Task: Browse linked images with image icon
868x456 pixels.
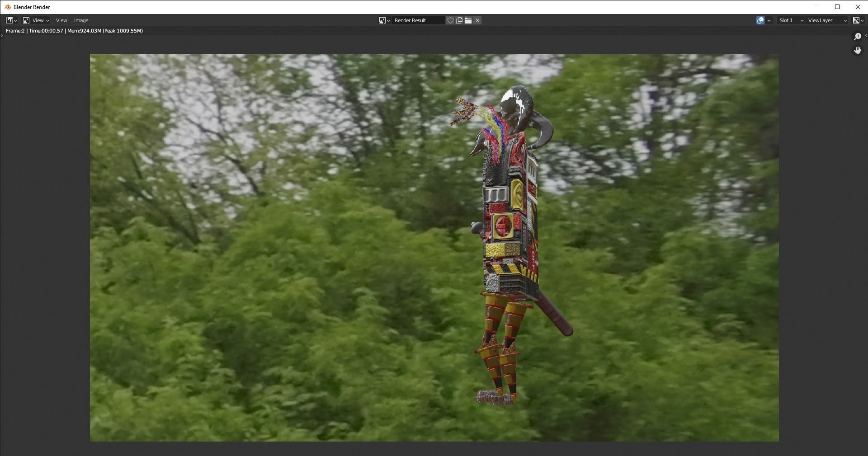Action: 384,20
